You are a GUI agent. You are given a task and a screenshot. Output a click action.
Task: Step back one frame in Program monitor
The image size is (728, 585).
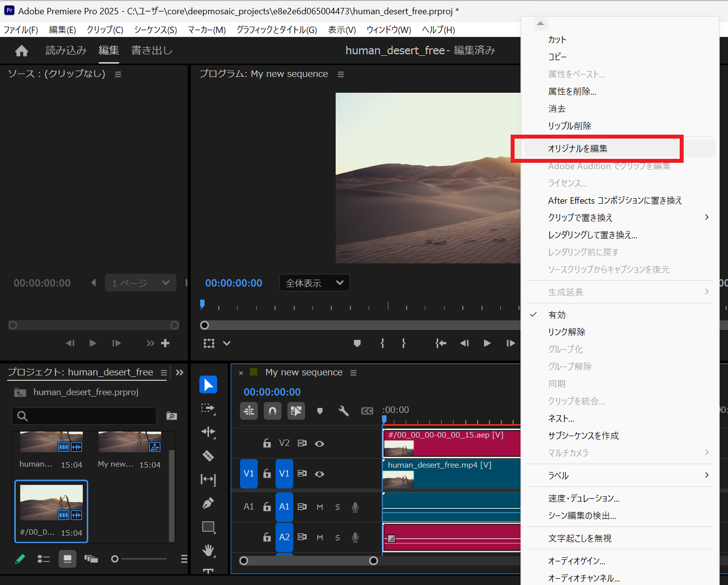point(464,343)
